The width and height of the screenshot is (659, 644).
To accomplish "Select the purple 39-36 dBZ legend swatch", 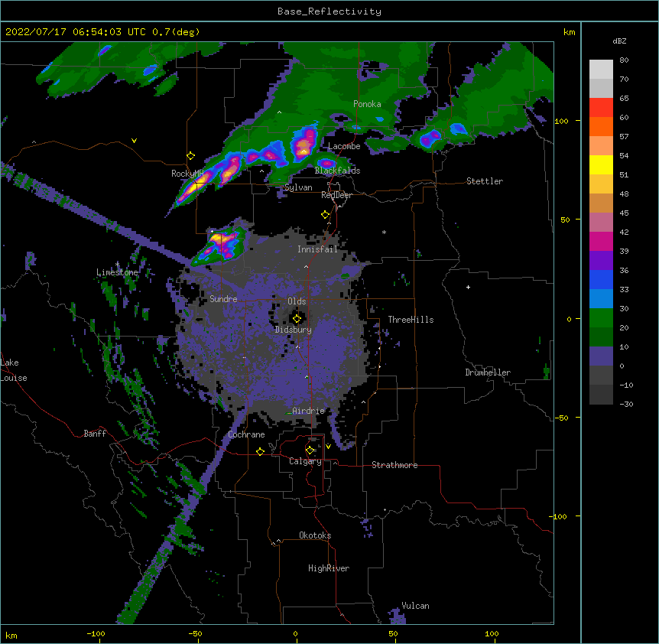I will tap(601, 261).
